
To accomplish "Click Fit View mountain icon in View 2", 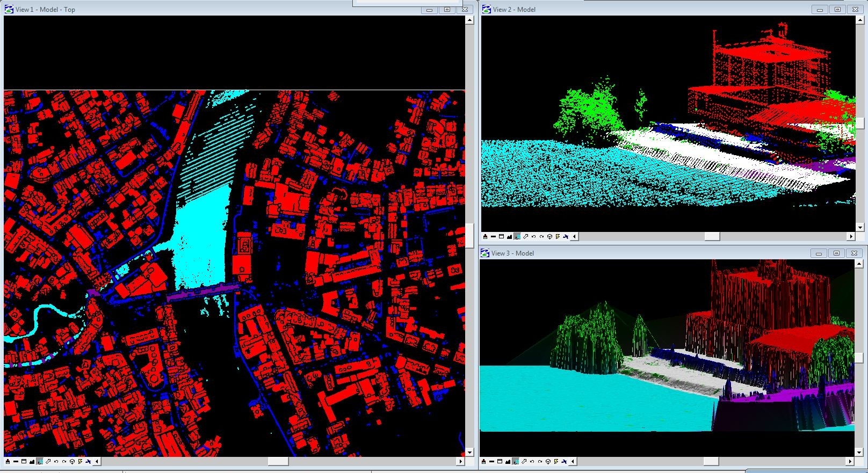I will [x=509, y=236].
